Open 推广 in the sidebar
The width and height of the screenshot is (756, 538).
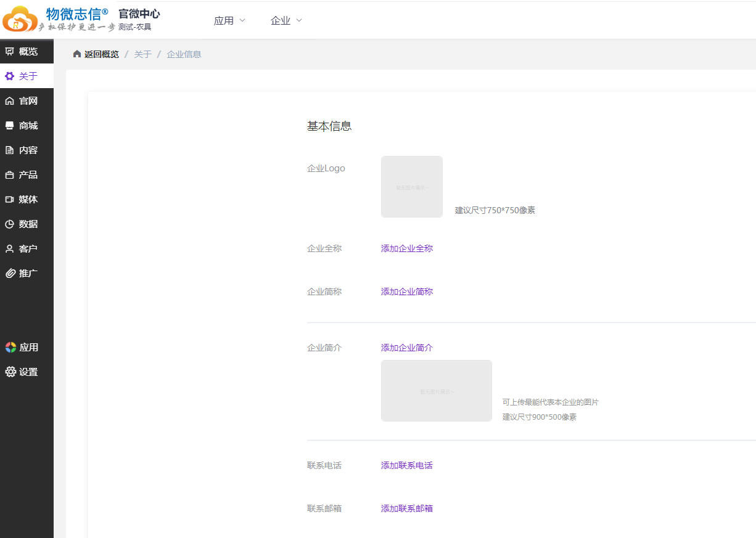pyautogui.click(x=27, y=273)
